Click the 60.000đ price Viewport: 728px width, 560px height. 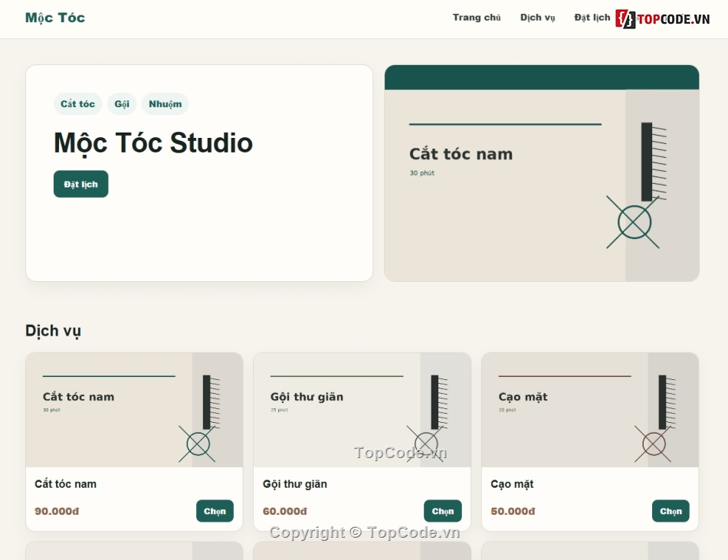pyautogui.click(x=284, y=511)
